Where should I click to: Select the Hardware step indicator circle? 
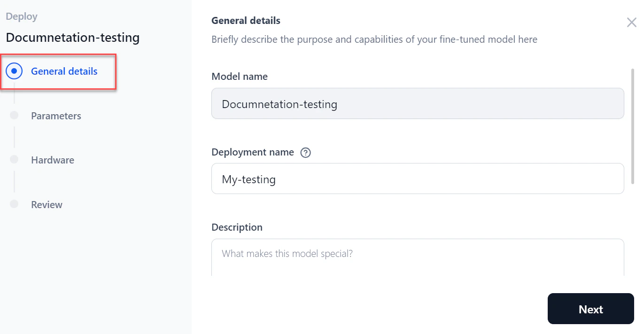14,159
